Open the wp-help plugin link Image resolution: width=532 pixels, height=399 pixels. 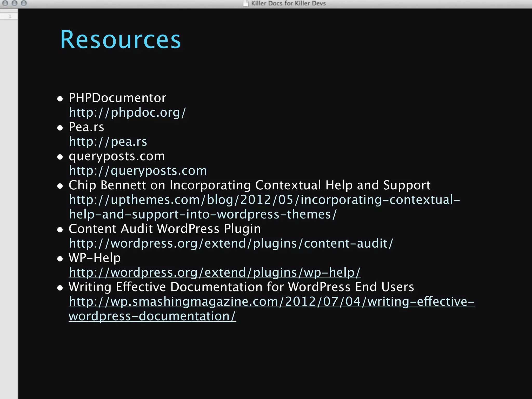(x=215, y=272)
